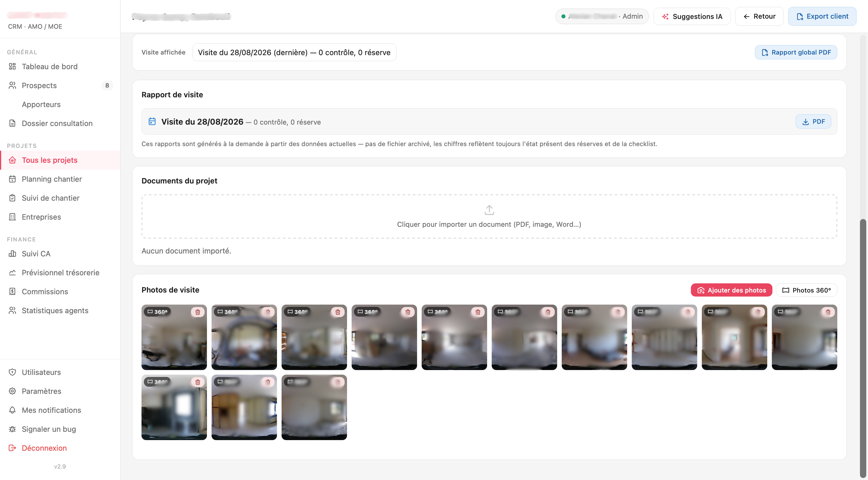The height and width of the screenshot is (480, 868).
Task: Click the Statistiques agents people icon
Action: point(12,310)
